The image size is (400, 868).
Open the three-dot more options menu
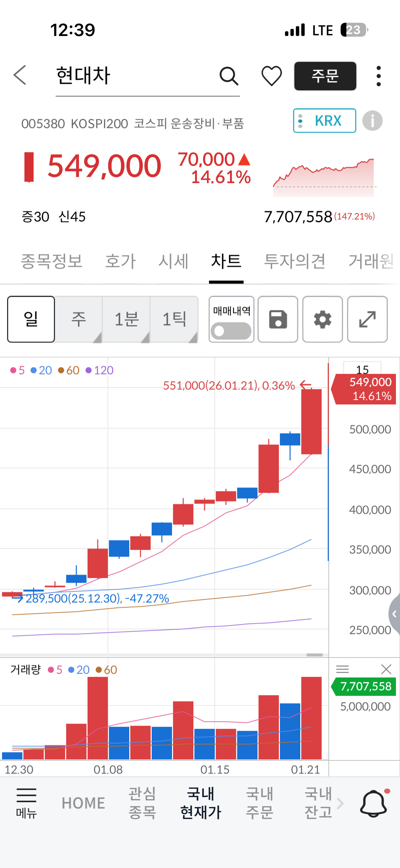[x=379, y=76]
